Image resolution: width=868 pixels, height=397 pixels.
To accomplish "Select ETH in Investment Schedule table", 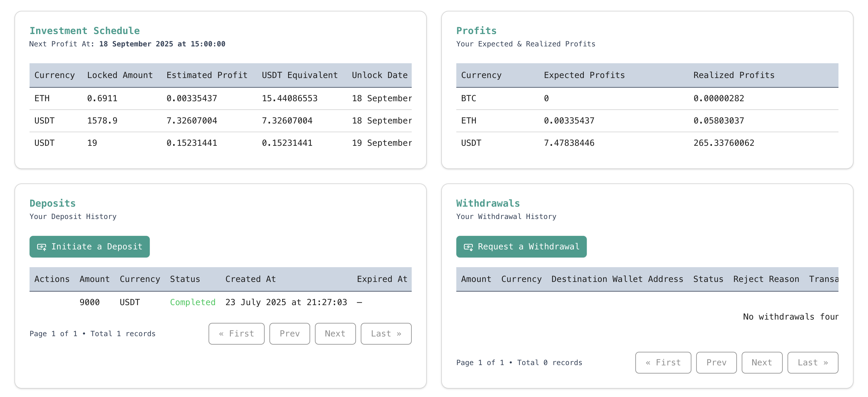I will 42,99.
